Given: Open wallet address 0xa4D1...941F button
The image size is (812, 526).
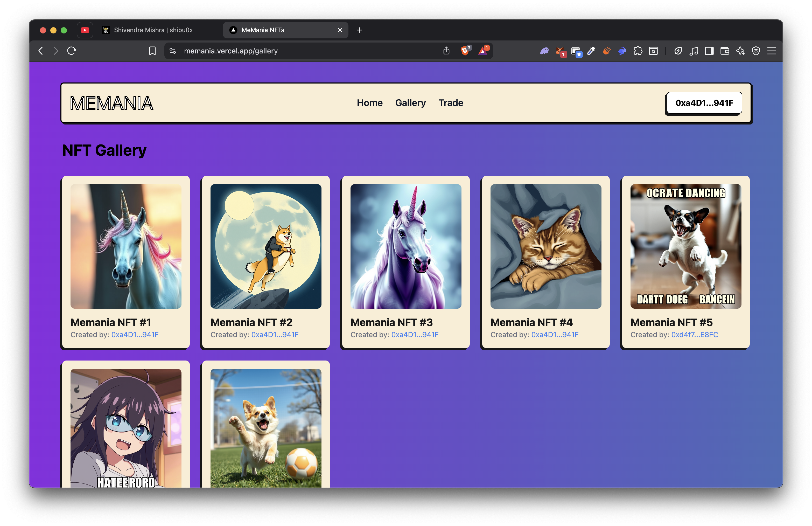Looking at the screenshot, I should (x=704, y=103).
